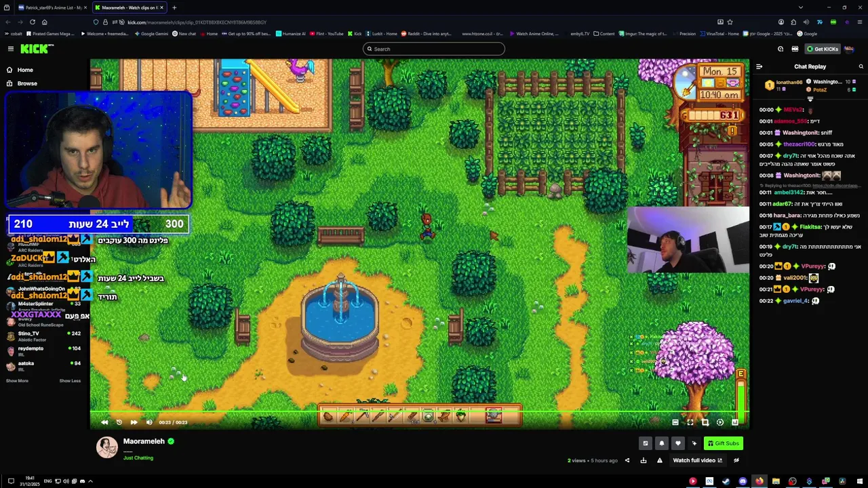The width and height of the screenshot is (868, 488).
Task: Open the player settings gear
Action: point(720,422)
